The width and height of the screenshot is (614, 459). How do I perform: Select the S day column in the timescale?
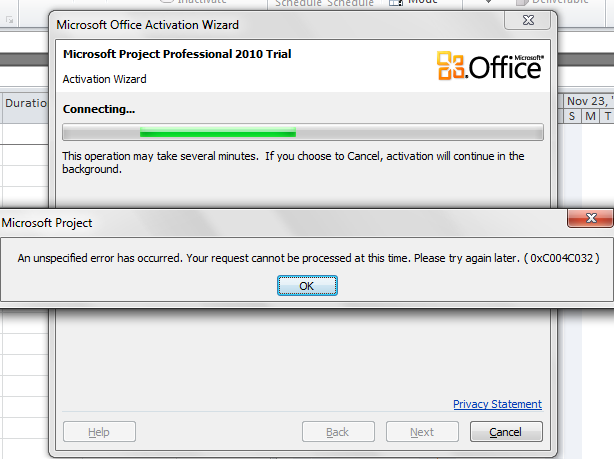point(572,116)
